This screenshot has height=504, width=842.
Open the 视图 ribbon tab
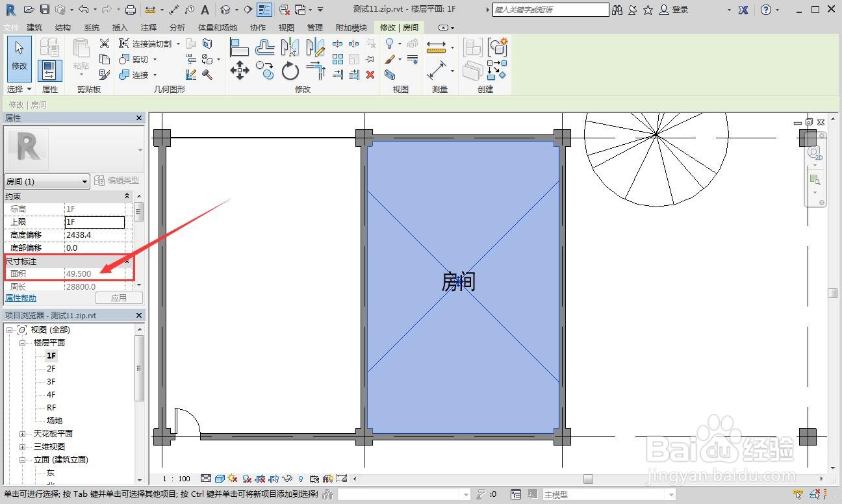[286, 28]
